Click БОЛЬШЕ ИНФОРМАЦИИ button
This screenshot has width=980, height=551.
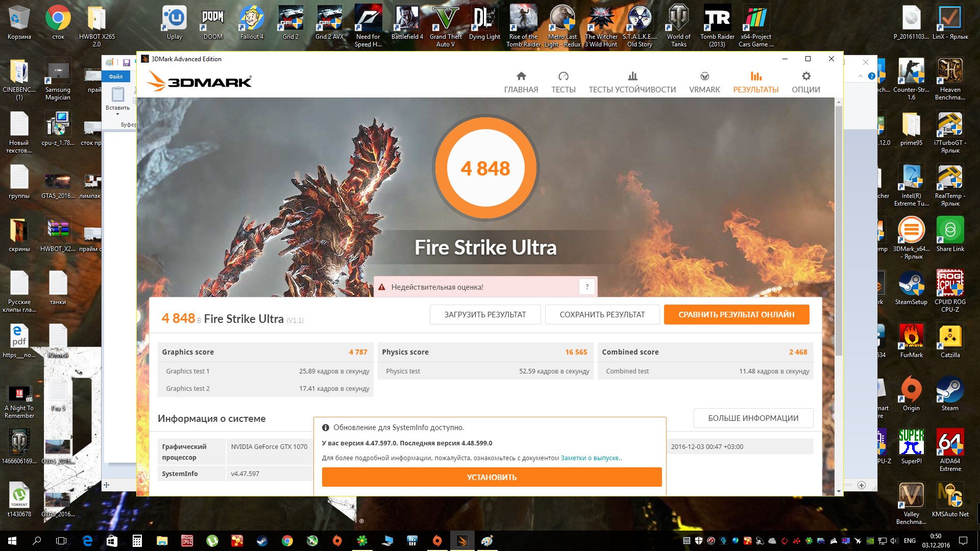tap(753, 418)
